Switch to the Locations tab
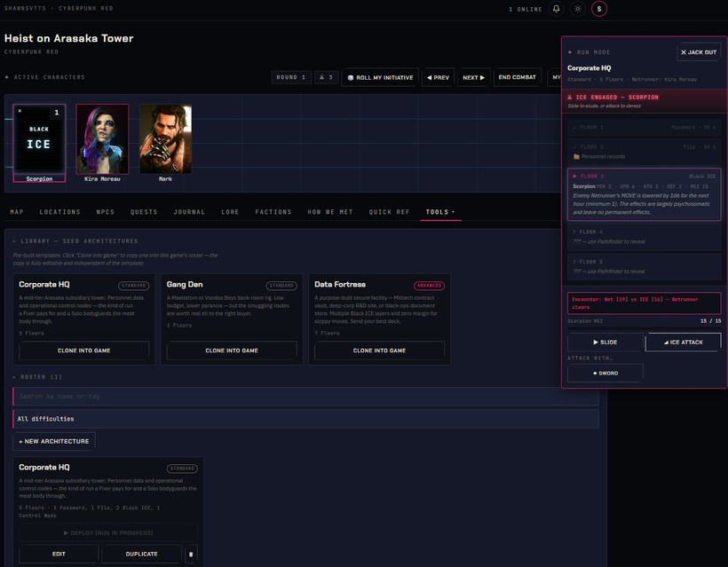The width and height of the screenshot is (728, 567). coord(59,212)
